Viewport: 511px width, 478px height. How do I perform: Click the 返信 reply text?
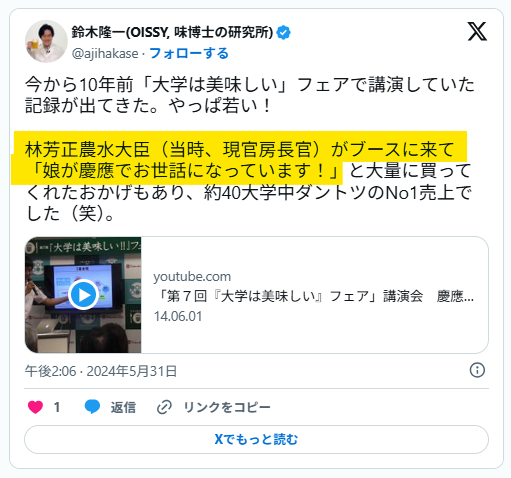[123, 407]
